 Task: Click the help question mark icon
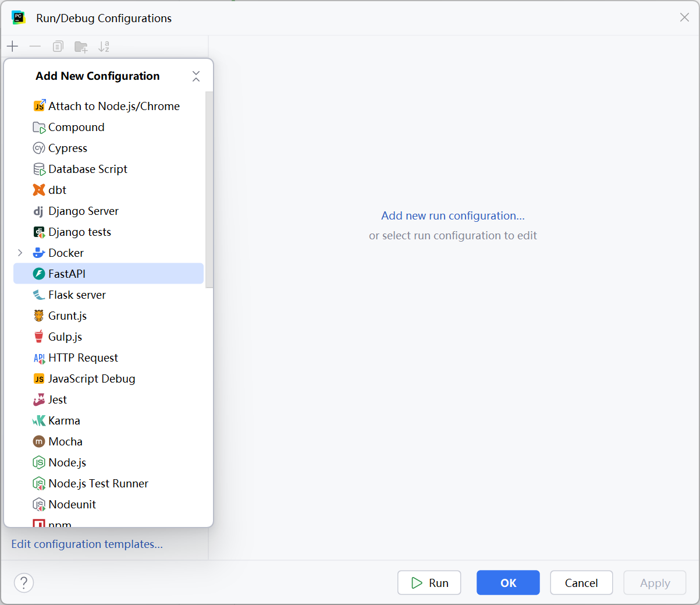pos(24,582)
